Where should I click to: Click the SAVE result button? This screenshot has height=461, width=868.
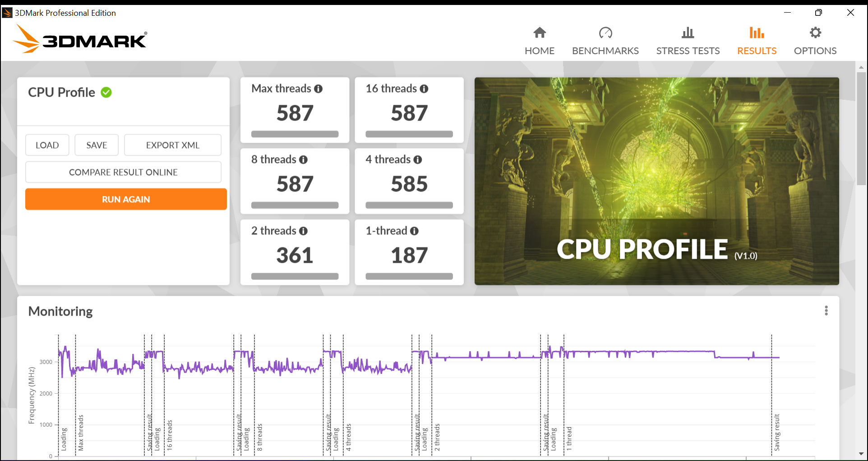point(97,145)
